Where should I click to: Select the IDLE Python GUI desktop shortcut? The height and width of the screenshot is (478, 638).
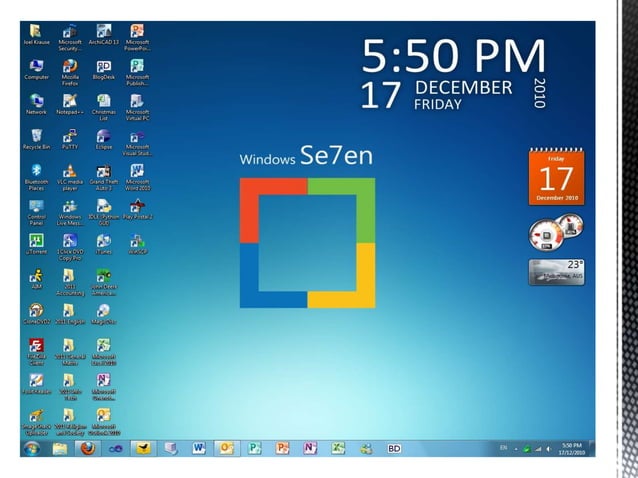tap(104, 212)
